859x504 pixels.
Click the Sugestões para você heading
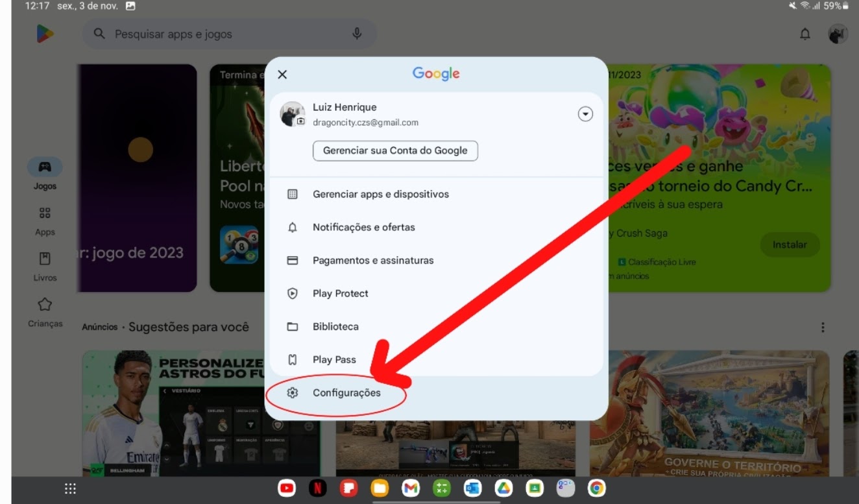point(189,327)
